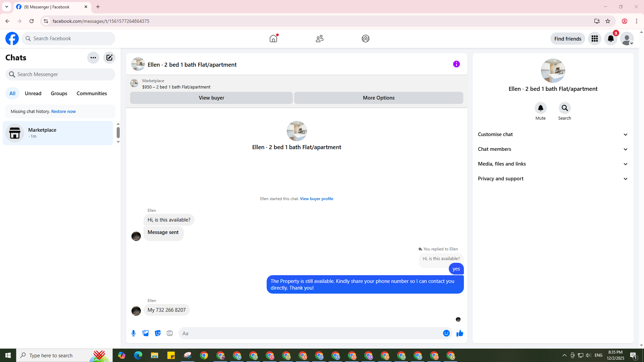The image size is (644, 362).
Task: Toggle the conversation information panel
Action: point(456,64)
